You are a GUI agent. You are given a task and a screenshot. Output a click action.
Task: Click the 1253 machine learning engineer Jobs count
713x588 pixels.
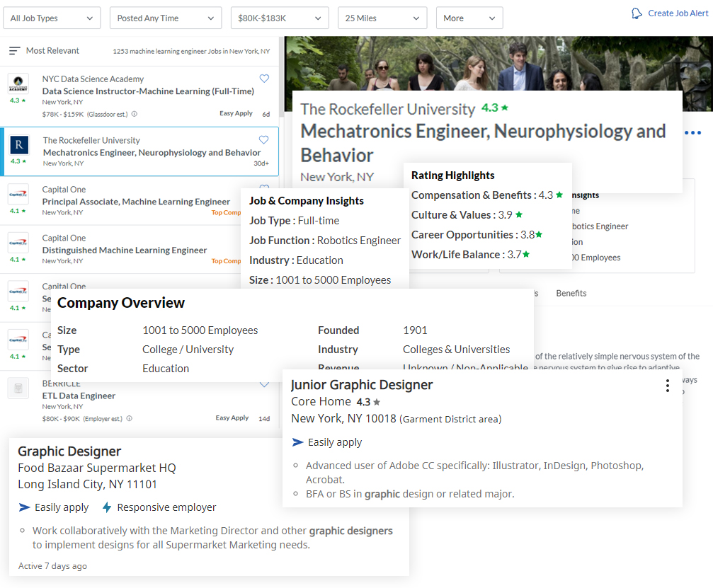coord(191,52)
